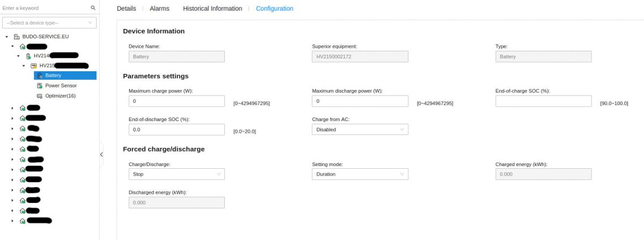The height and width of the screenshot is (240, 644).
Task: Go to the Details tab
Action: pos(127,9)
